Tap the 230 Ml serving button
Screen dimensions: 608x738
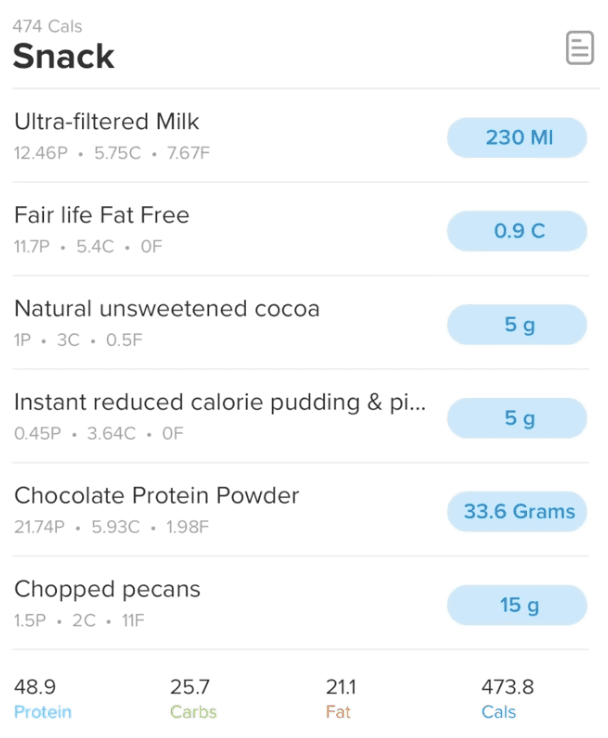[517, 138]
